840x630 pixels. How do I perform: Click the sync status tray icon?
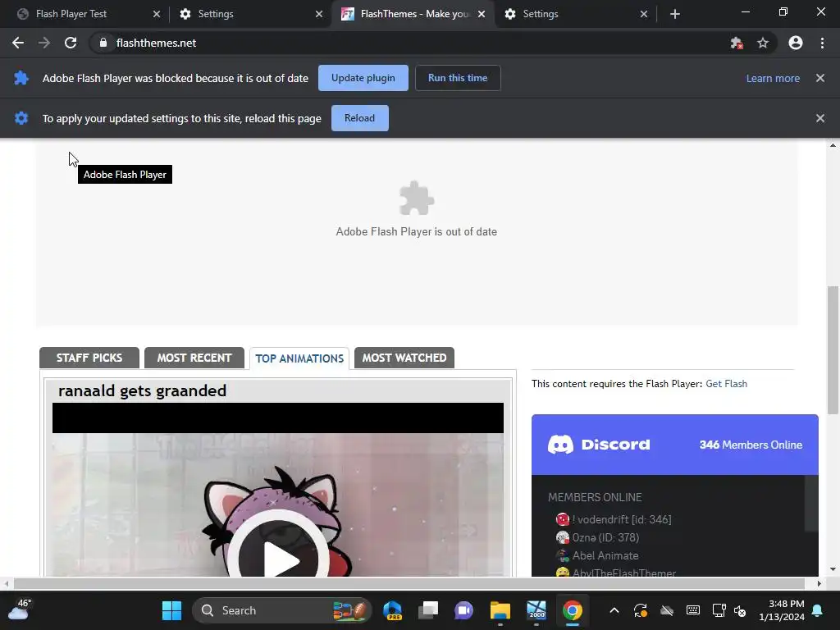641,610
